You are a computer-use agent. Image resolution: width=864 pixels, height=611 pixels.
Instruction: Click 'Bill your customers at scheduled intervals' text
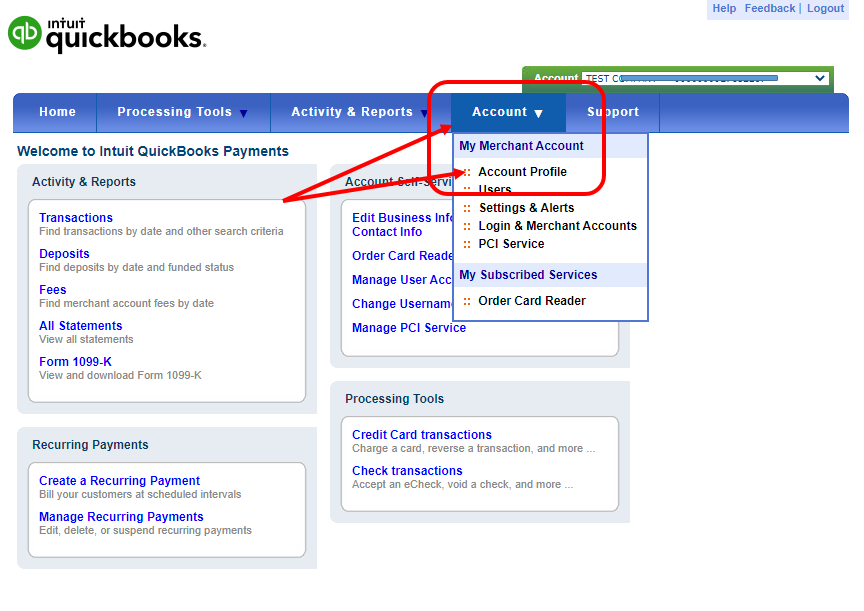point(140,494)
